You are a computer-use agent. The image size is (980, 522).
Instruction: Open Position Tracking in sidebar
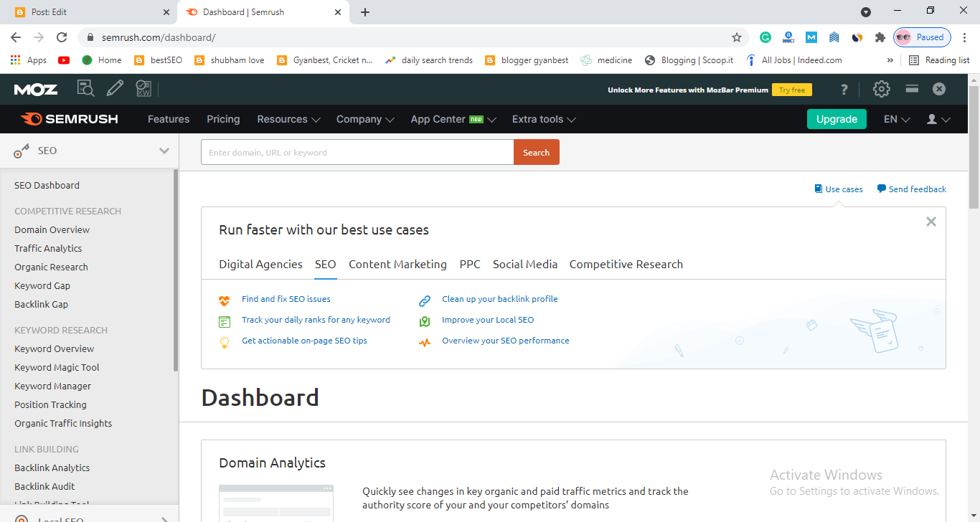tap(50, 404)
